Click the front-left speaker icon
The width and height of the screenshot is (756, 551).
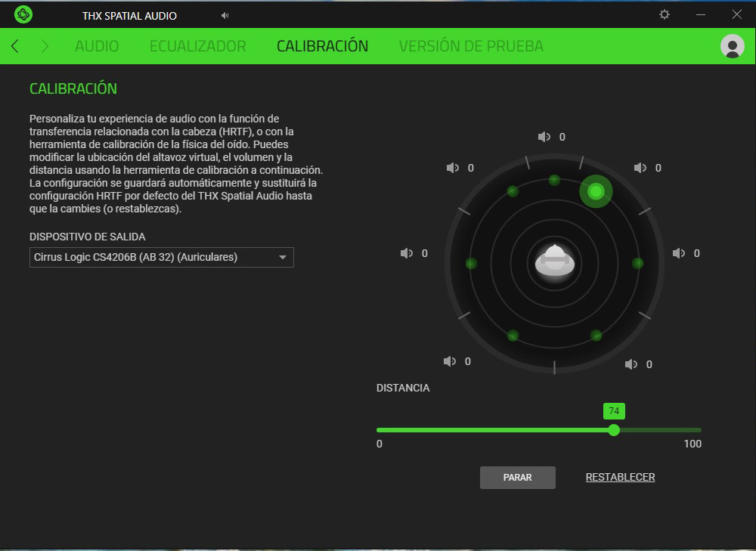(453, 167)
